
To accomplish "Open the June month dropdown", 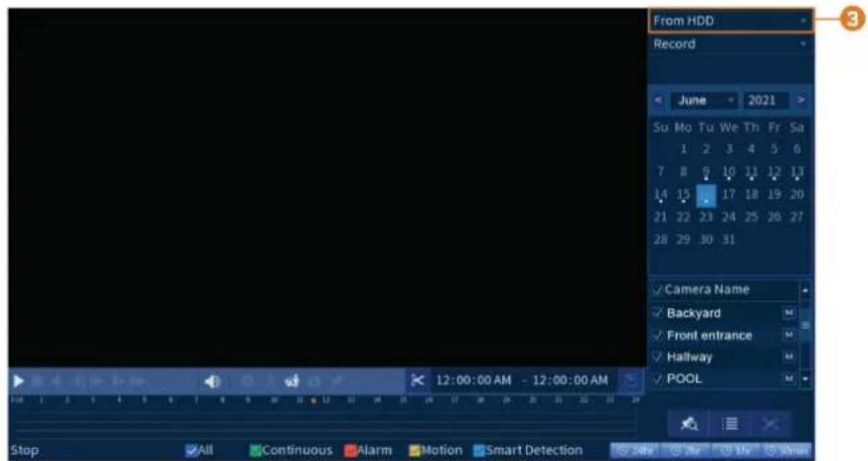I will [x=704, y=100].
